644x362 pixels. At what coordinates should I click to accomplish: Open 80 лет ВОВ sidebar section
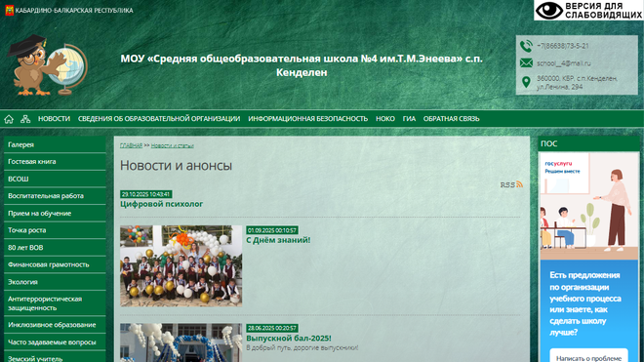[55, 248]
